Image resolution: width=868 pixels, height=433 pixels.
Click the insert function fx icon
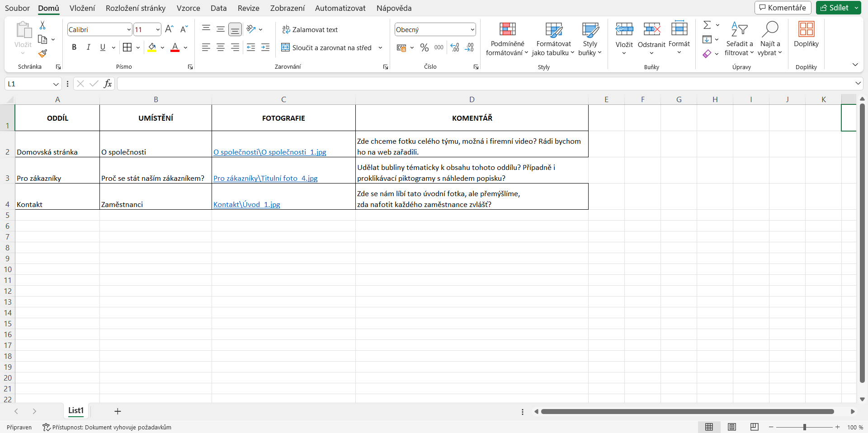coord(108,84)
